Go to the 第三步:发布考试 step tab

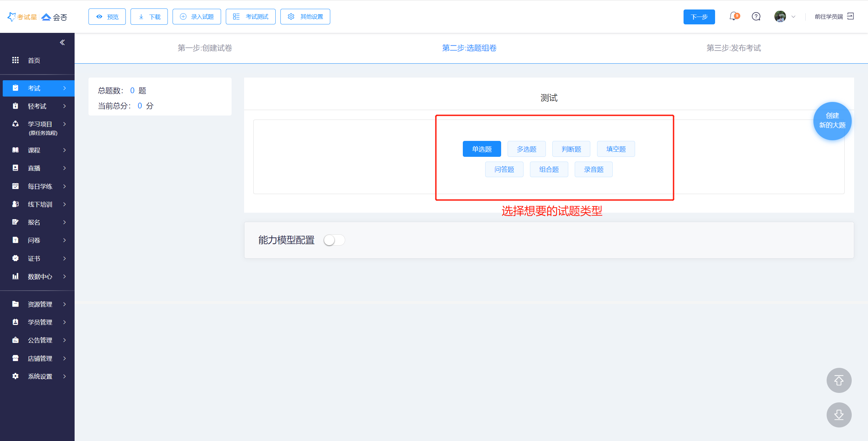[x=733, y=48]
